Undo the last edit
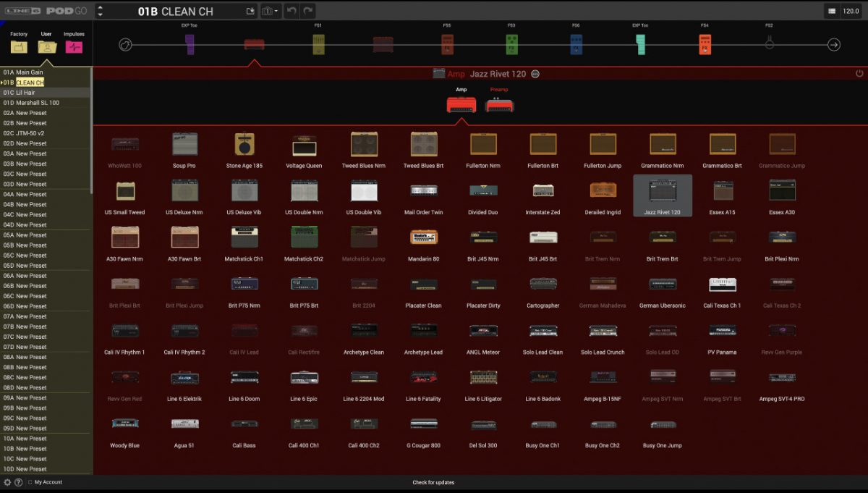Image resolution: width=868 pixels, height=493 pixels. (x=292, y=11)
